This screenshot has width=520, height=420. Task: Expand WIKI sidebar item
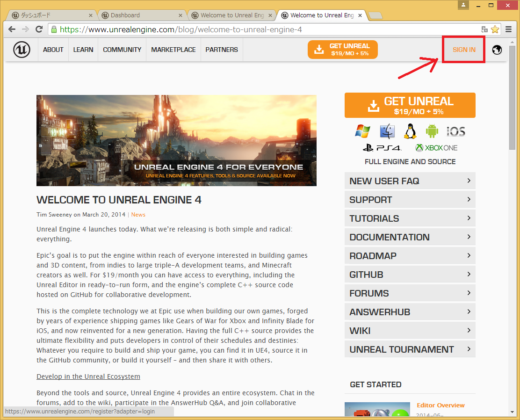click(x=410, y=330)
